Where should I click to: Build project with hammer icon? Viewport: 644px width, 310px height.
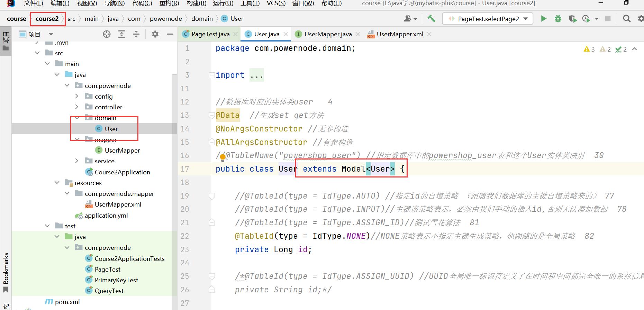[431, 19]
